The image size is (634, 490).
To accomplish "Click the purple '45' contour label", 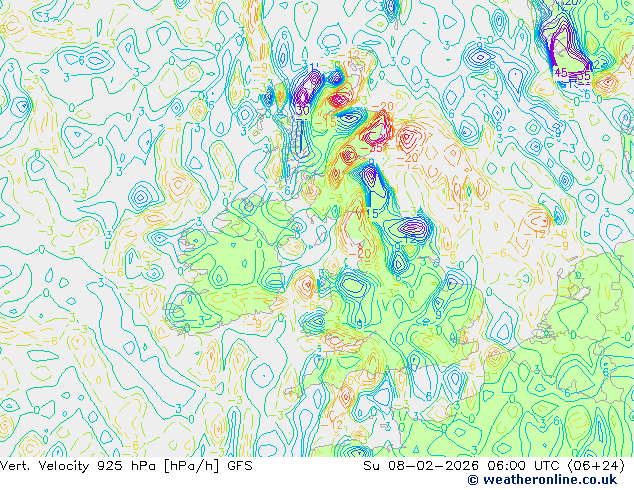I will [561, 73].
